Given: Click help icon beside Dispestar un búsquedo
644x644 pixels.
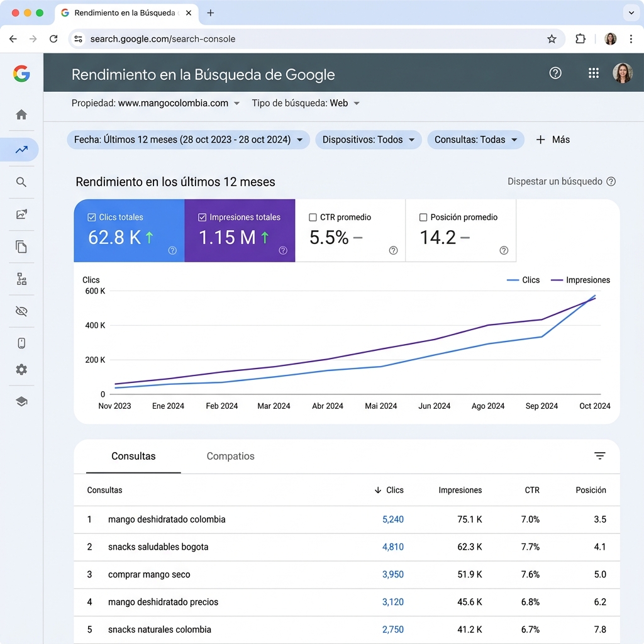Looking at the screenshot, I should point(611,182).
